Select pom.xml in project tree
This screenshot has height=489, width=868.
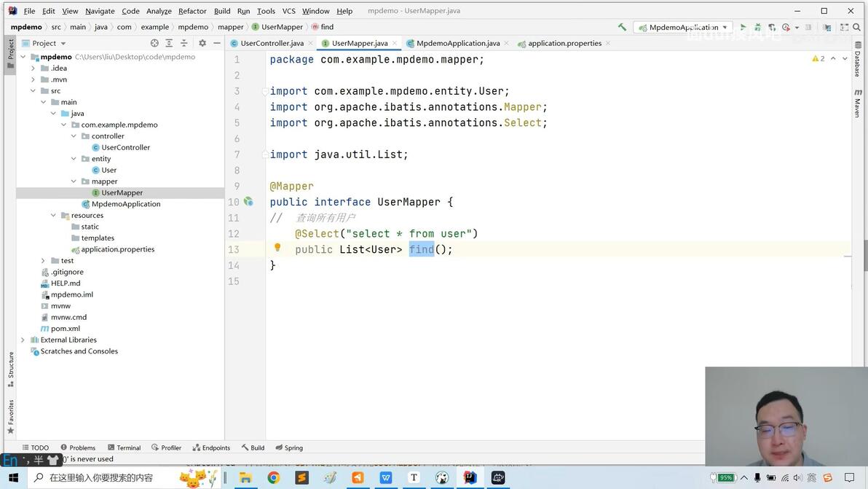(x=66, y=329)
